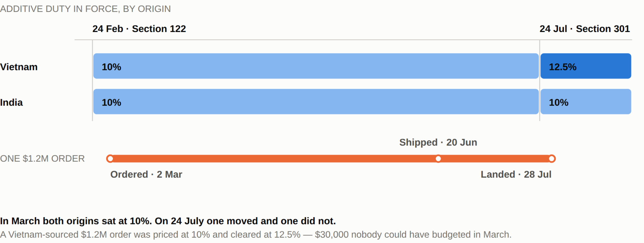Click the Ordered 2 Mar timeline dot

110,159
